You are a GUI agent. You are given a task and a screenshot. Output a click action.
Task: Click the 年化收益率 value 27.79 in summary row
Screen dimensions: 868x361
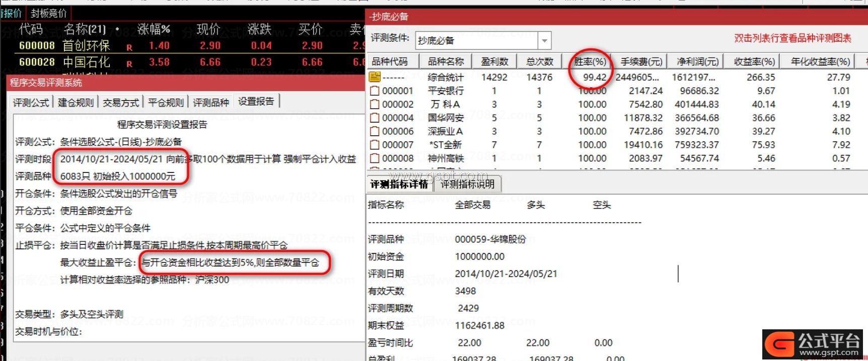coord(838,77)
